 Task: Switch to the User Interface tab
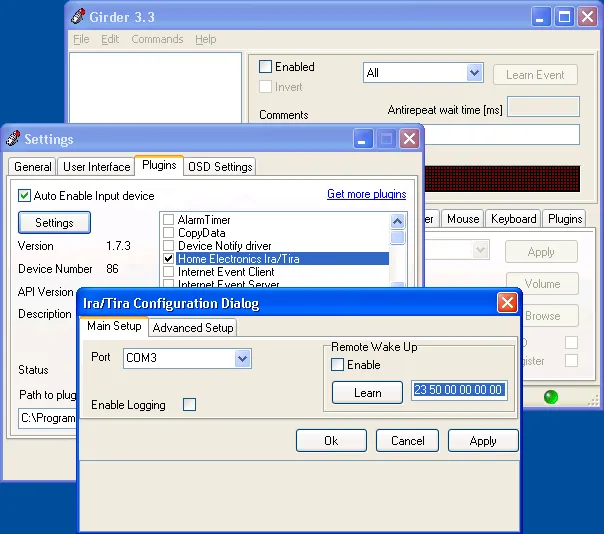click(x=96, y=167)
